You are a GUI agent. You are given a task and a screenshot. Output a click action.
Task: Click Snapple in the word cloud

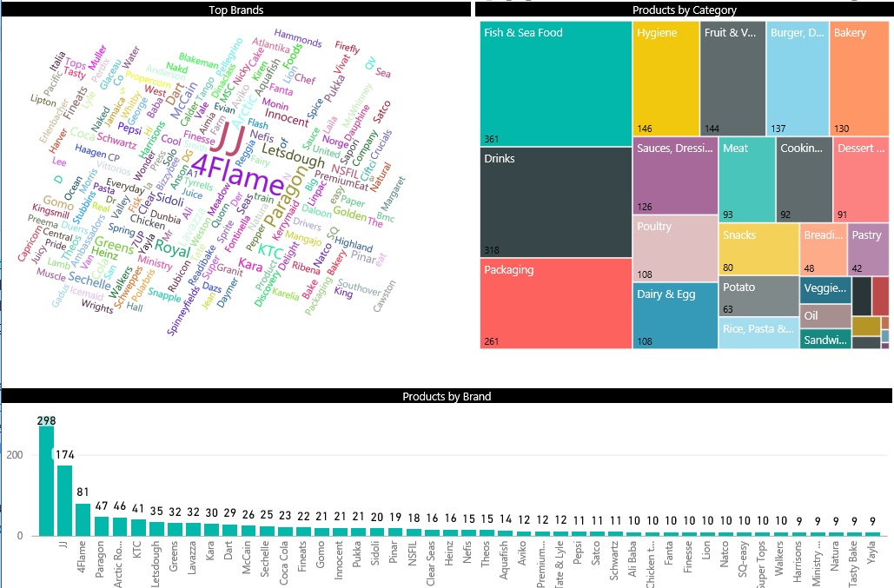pyautogui.click(x=164, y=294)
